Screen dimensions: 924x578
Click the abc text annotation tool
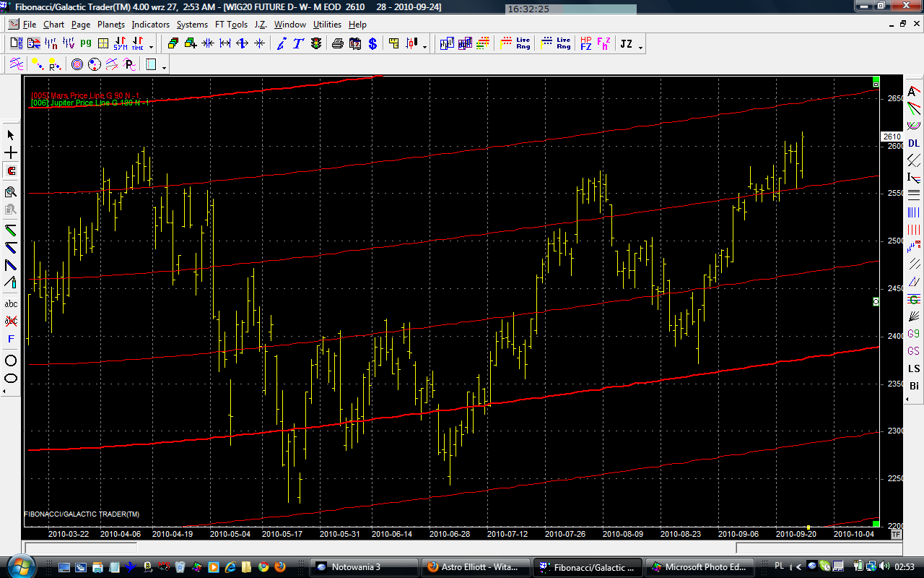tap(11, 303)
